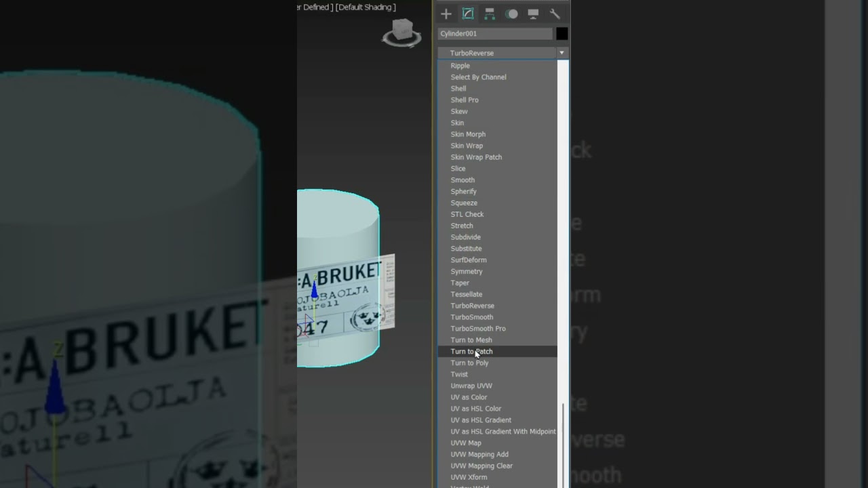868x488 pixels.
Task: Open the Create panel plus icon
Action: click(446, 14)
